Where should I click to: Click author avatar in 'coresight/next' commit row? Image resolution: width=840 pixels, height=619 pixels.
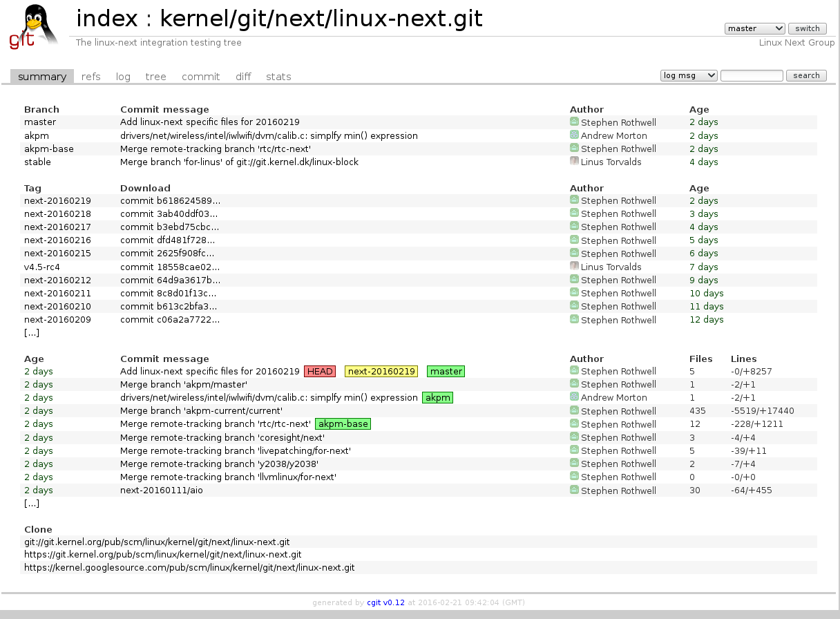pos(574,437)
